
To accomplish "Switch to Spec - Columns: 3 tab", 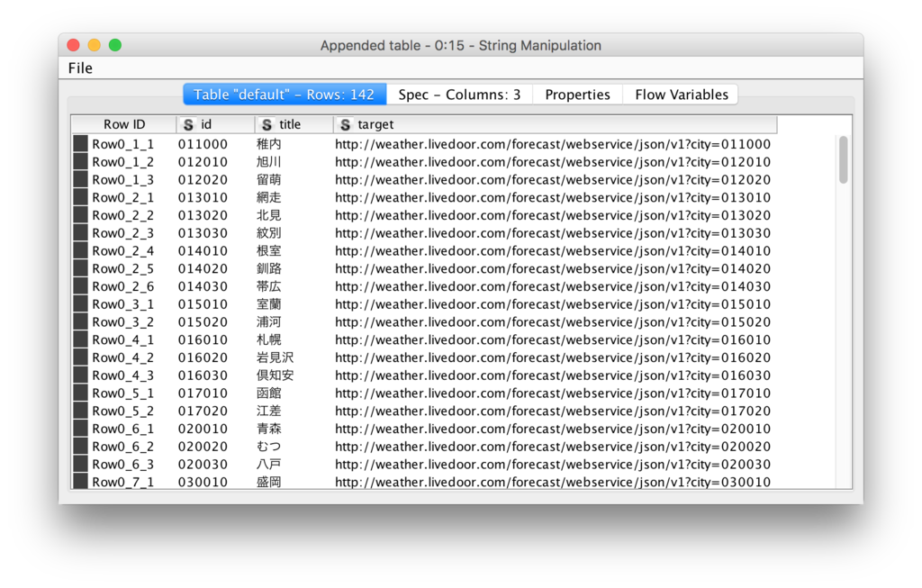I will click(x=459, y=95).
